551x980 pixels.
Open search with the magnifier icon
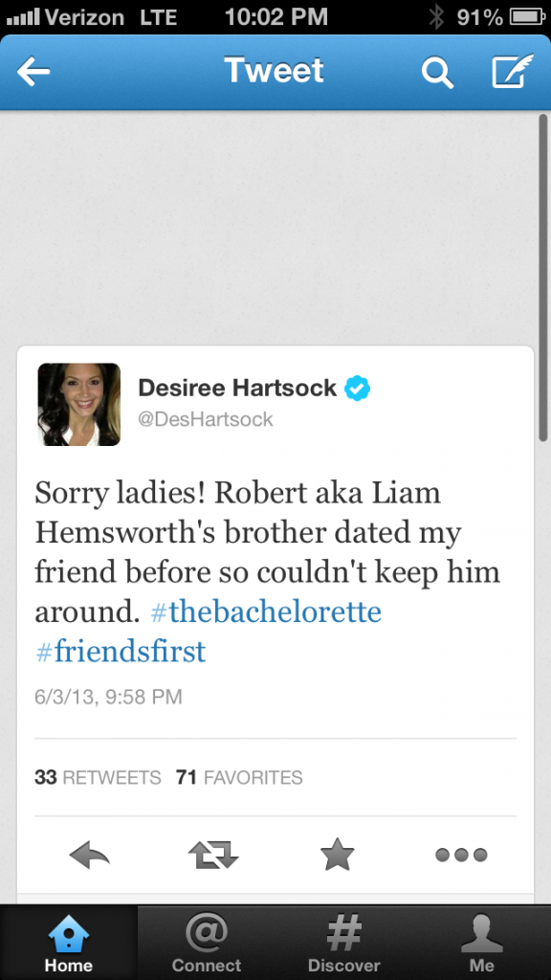click(436, 73)
